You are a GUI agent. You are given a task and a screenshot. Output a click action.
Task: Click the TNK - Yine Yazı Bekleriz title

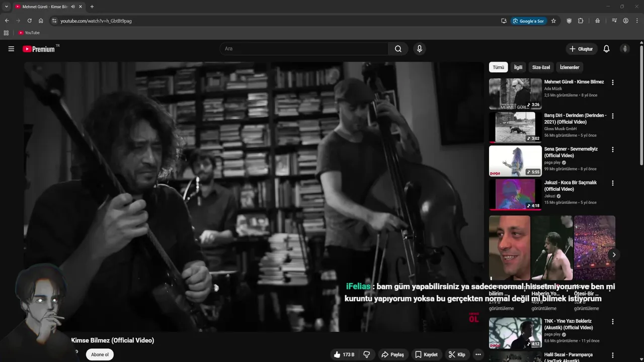point(570,324)
